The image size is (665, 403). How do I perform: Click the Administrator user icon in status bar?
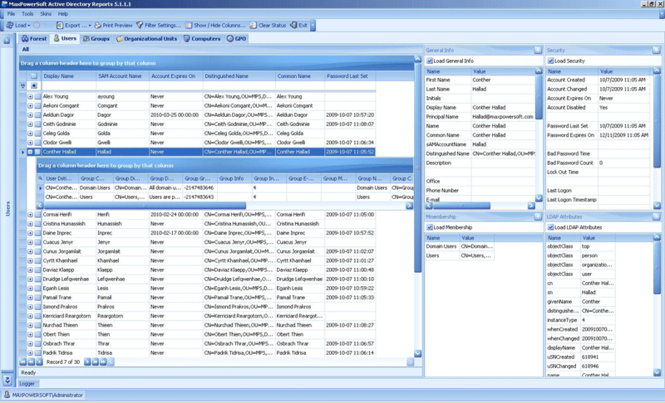pyautogui.click(x=7, y=395)
